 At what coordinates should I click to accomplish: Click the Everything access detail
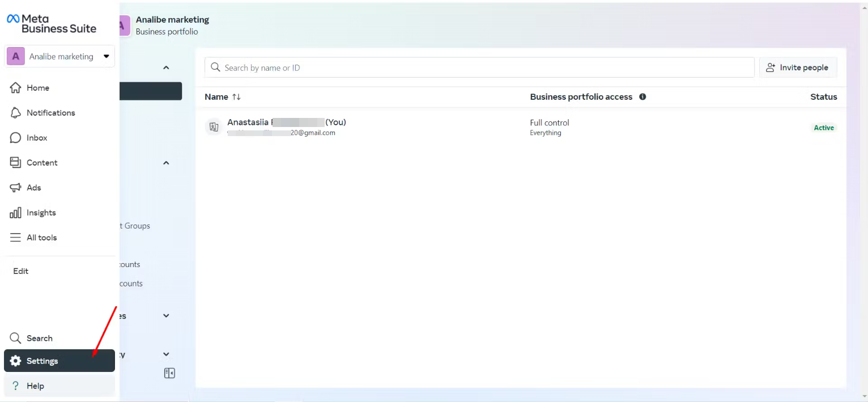point(546,133)
